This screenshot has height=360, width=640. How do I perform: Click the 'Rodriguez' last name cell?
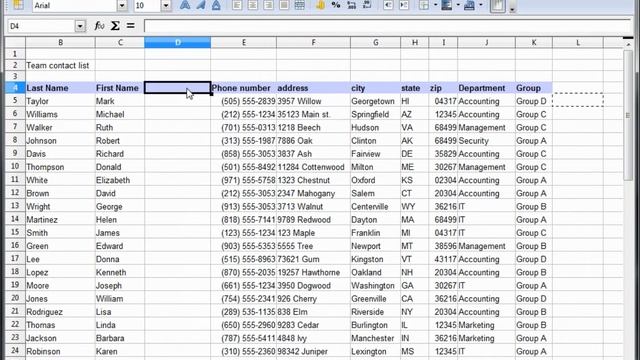pos(60,312)
